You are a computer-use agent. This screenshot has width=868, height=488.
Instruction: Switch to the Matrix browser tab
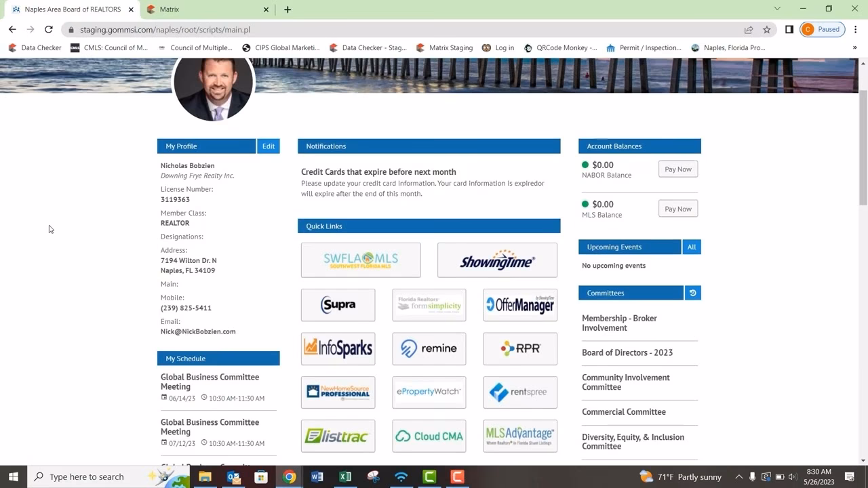pyautogui.click(x=203, y=9)
